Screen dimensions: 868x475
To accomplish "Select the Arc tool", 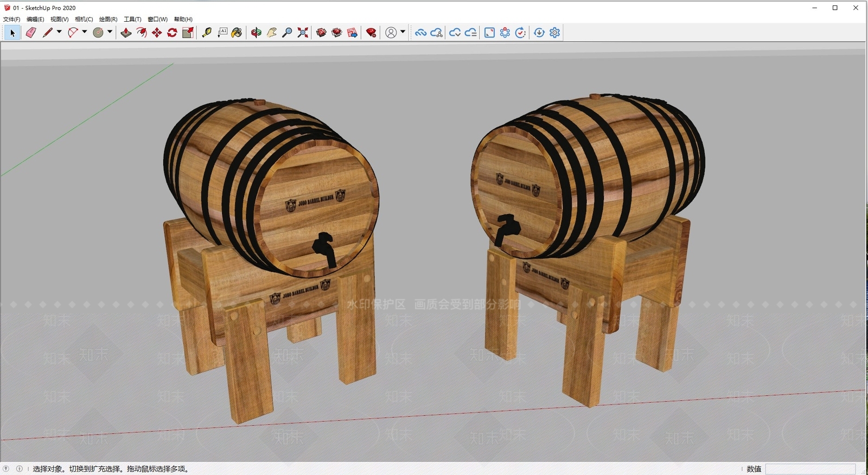I will pyautogui.click(x=73, y=33).
